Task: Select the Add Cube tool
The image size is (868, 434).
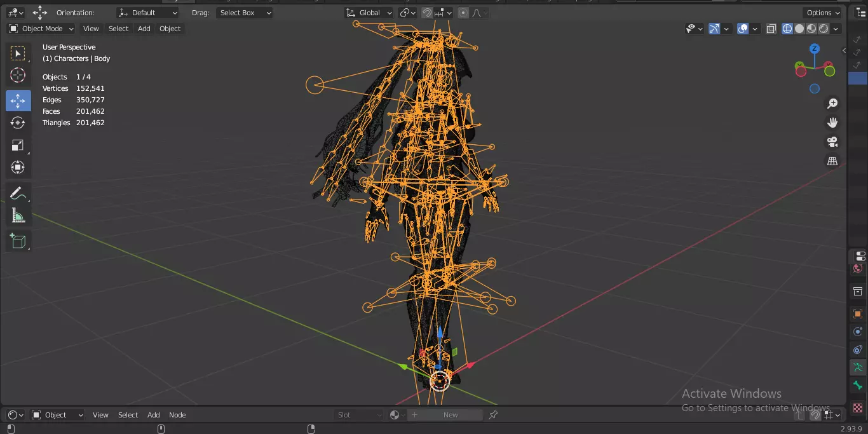Action: [x=18, y=241]
